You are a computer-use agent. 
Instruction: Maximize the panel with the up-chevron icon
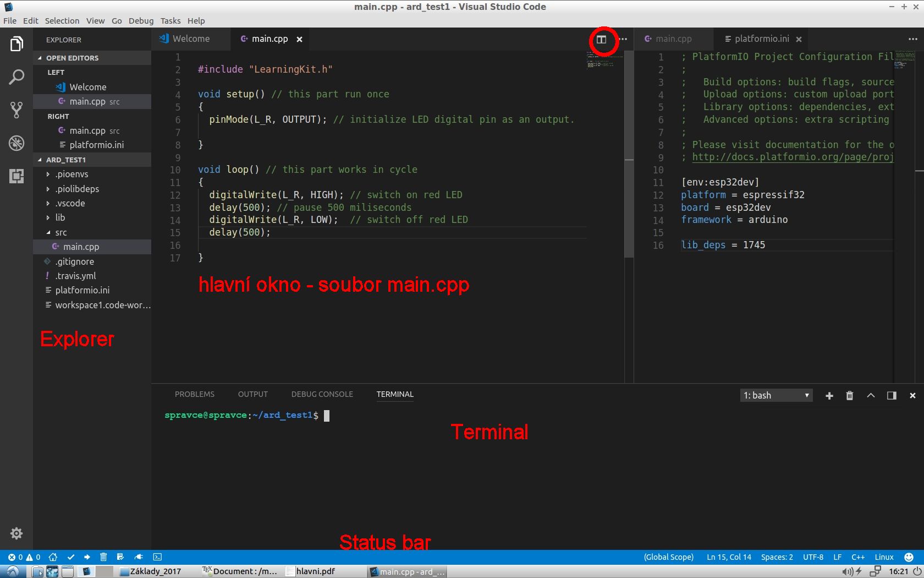(871, 395)
